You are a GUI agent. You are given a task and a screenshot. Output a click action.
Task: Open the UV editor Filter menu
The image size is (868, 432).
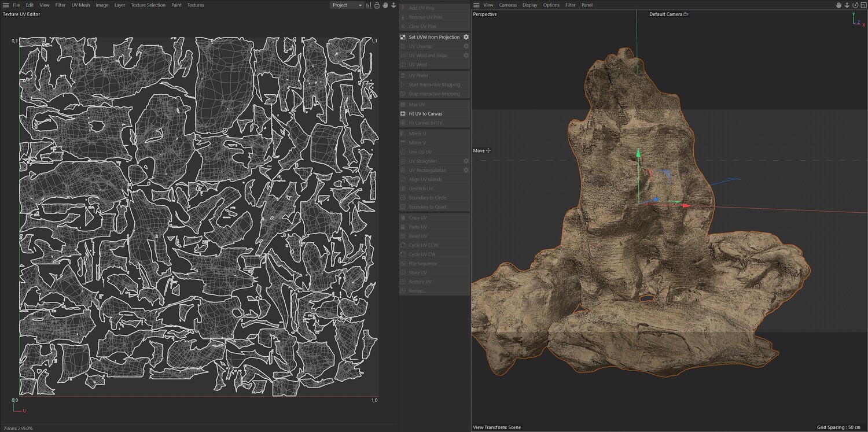tap(60, 5)
